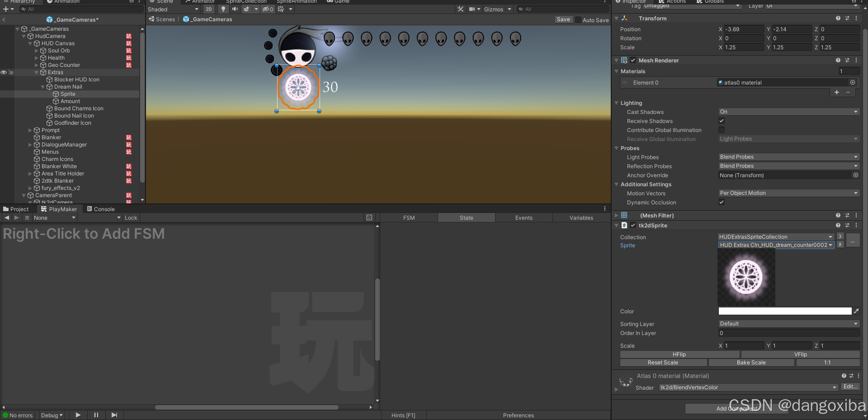Click Scenes breadcrumb
Viewport: 868px width, 420px height.
pos(162,19)
